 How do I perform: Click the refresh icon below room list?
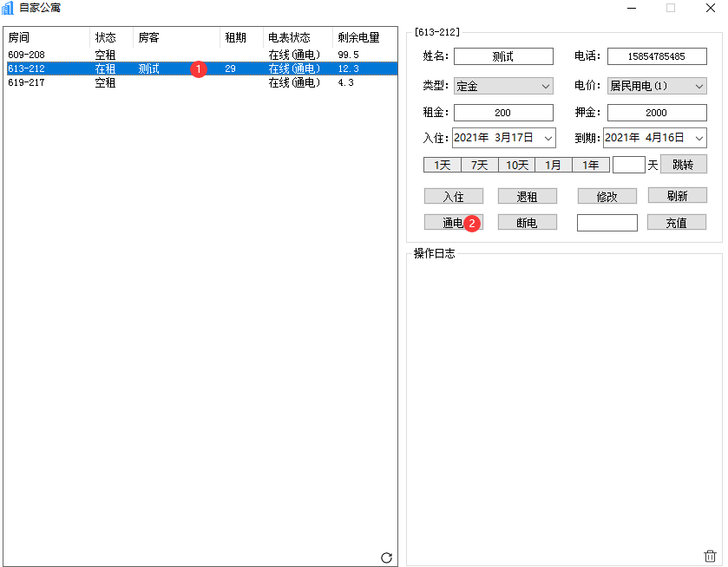click(386, 557)
